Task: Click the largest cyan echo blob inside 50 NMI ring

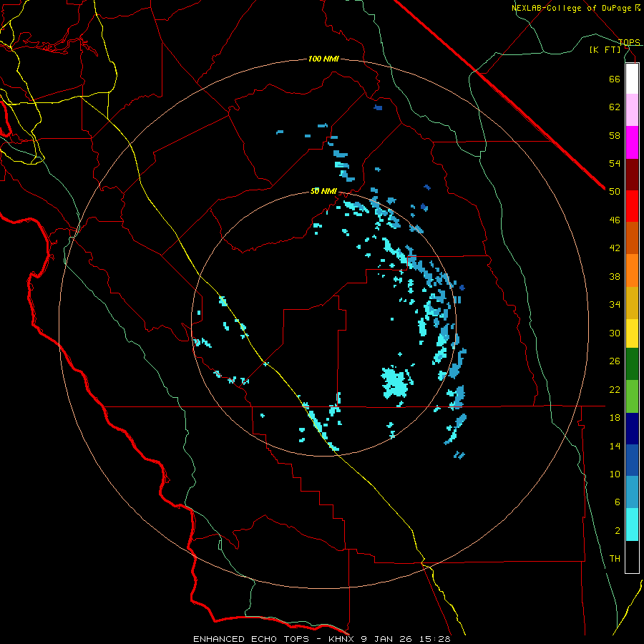Action: pos(396,384)
